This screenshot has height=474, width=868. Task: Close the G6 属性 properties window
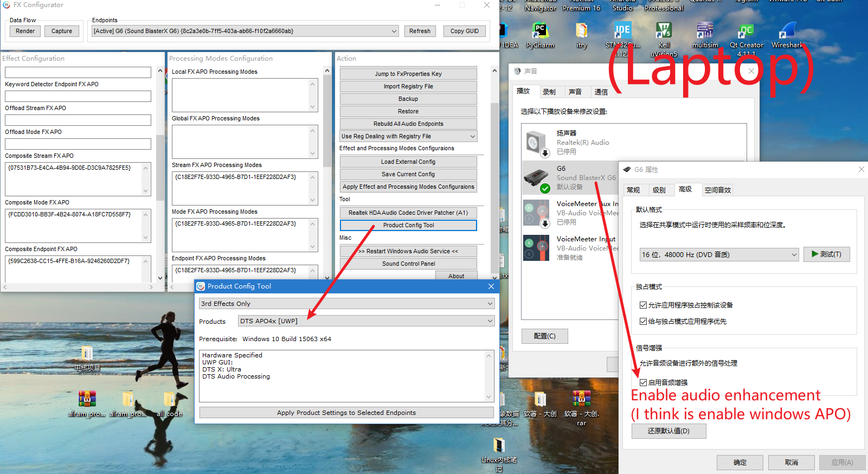[x=861, y=170]
